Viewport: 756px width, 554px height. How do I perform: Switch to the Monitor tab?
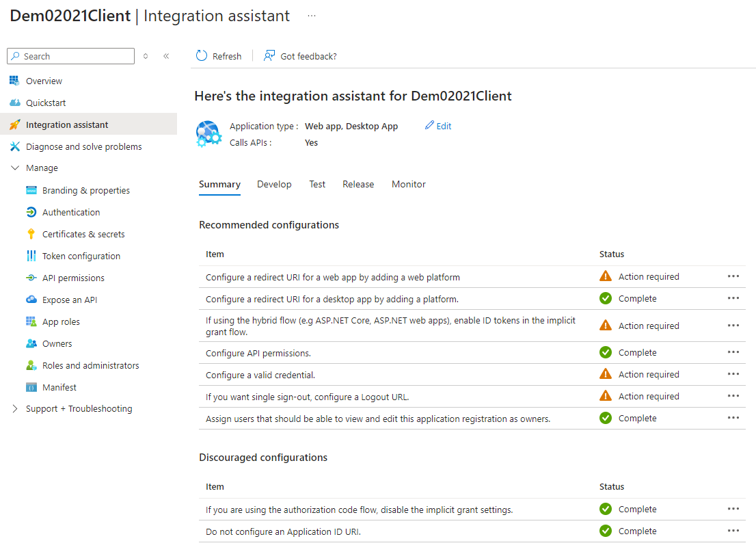(408, 185)
